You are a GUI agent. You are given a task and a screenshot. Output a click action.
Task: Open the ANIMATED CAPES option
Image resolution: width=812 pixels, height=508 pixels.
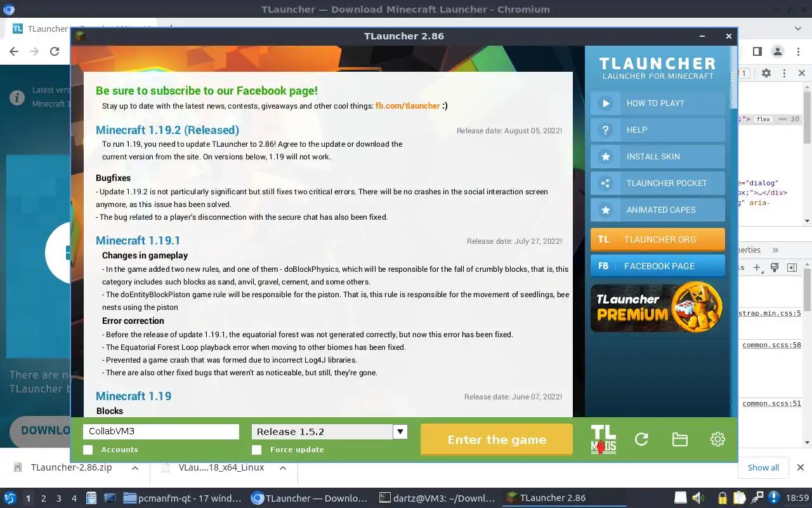click(657, 210)
